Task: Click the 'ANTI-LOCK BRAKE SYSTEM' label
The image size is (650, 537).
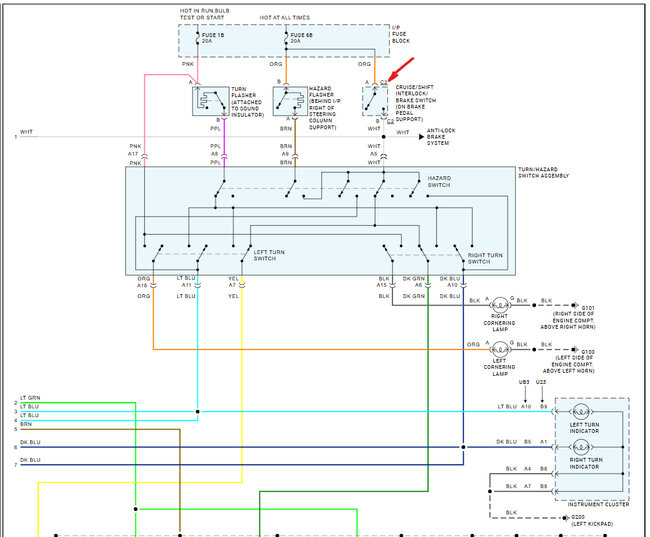Action: pyautogui.click(x=441, y=137)
